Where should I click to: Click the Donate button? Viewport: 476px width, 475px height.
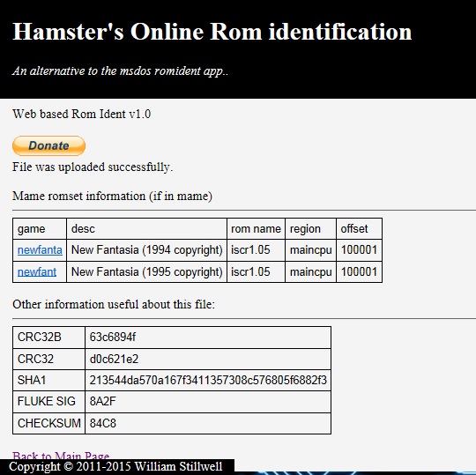click(48, 145)
